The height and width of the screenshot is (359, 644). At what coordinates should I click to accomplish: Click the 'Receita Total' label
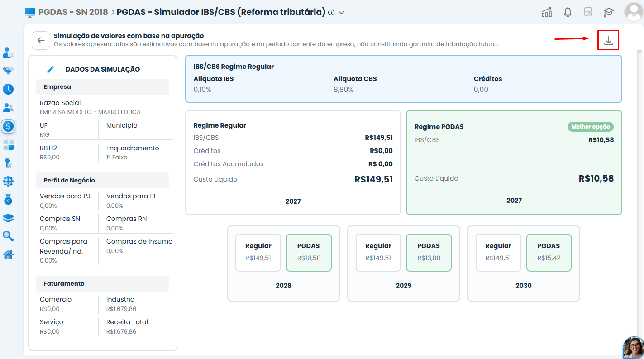click(x=127, y=322)
